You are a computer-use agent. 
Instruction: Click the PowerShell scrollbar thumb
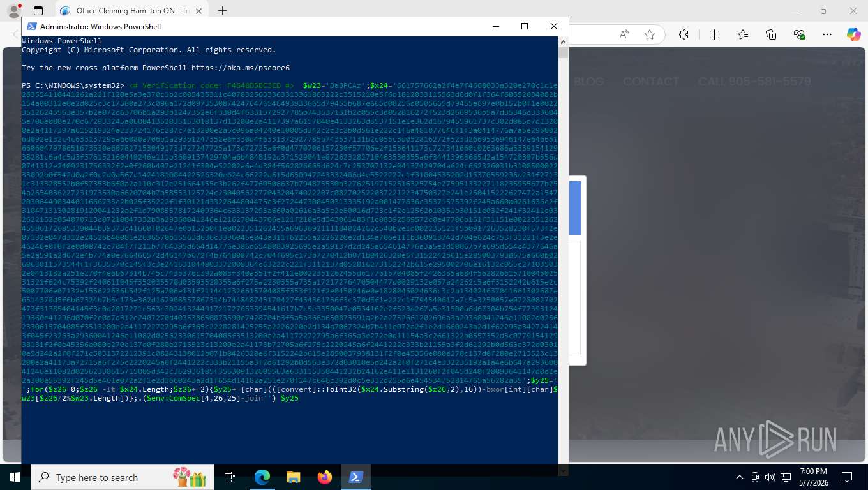pos(563,52)
